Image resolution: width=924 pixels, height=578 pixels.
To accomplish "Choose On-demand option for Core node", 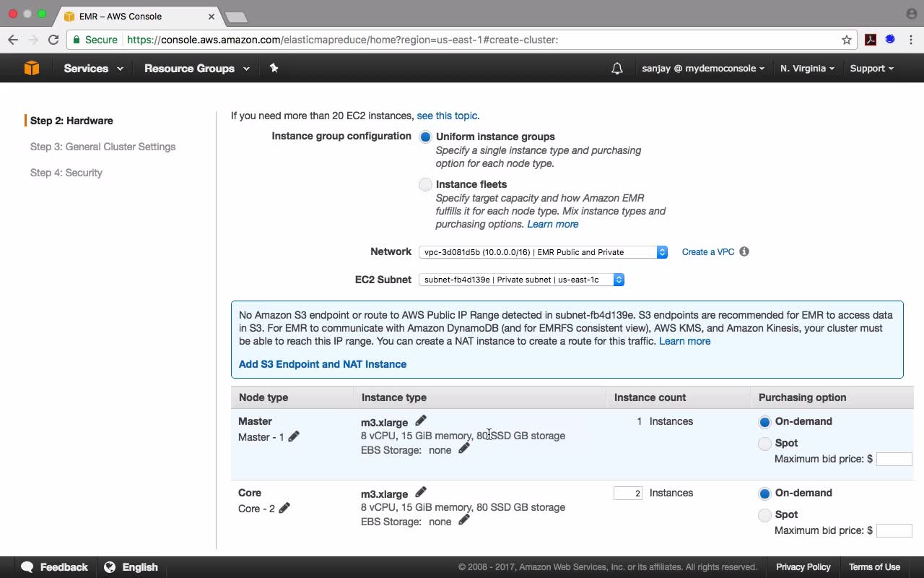I will click(764, 493).
